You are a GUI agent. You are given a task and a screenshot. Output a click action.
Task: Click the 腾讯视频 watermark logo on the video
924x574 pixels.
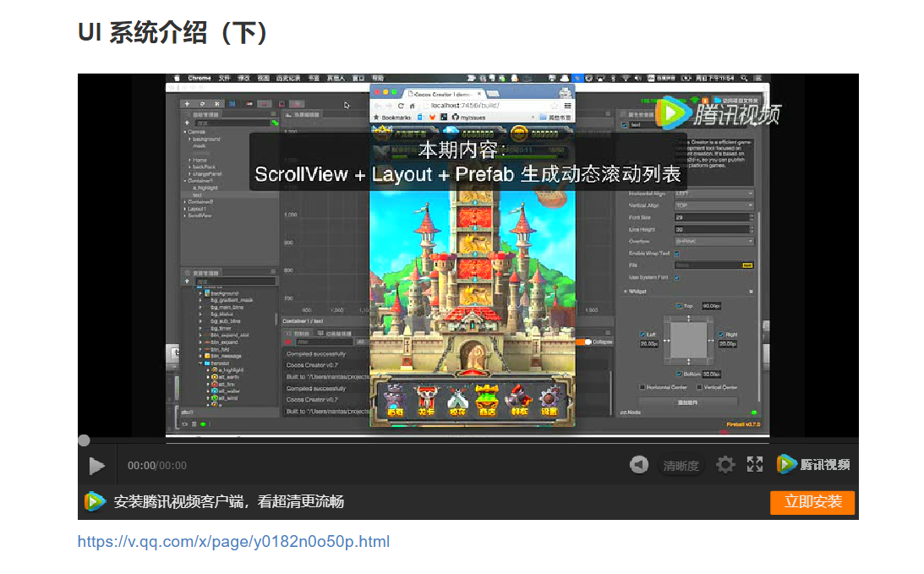pos(719,112)
